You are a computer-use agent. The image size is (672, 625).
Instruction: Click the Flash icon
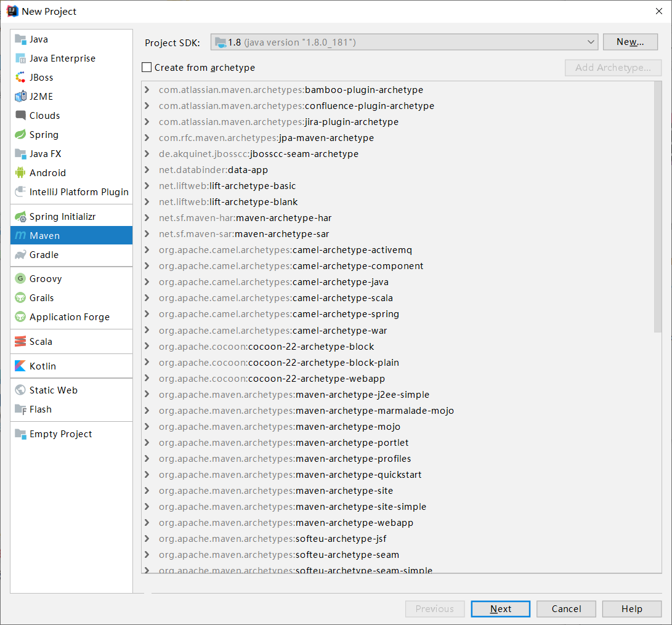(x=20, y=409)
